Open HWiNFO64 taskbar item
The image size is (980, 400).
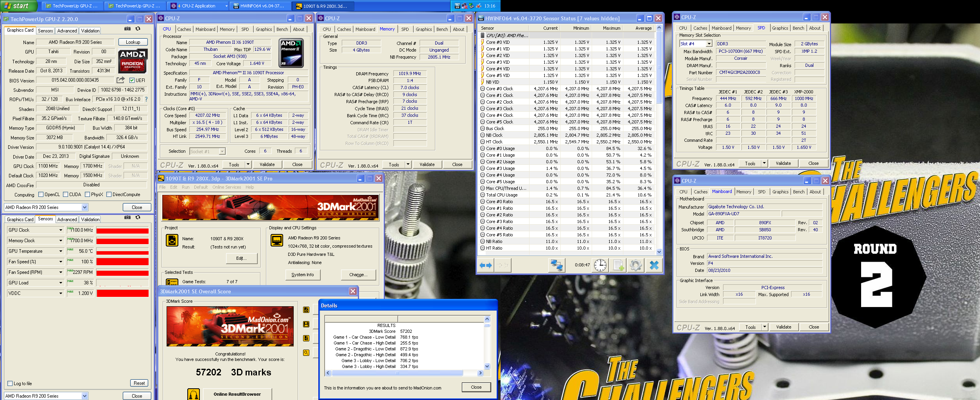(262, 6)
